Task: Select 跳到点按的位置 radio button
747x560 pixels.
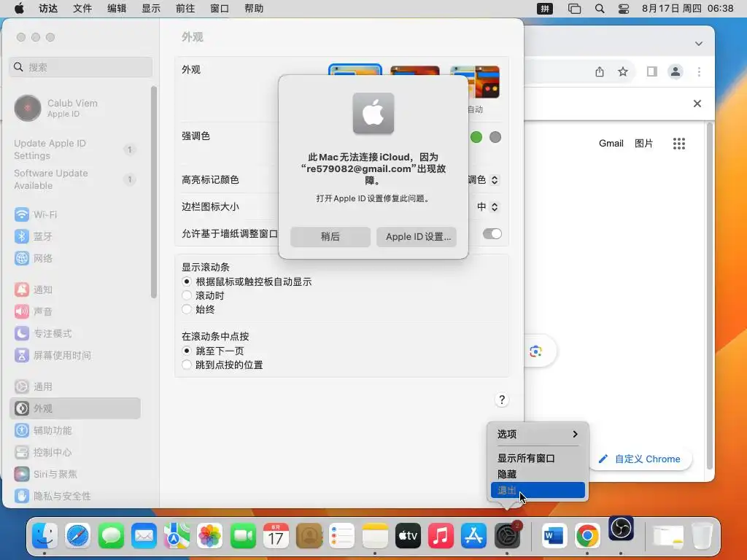Action: pos(187,365)
